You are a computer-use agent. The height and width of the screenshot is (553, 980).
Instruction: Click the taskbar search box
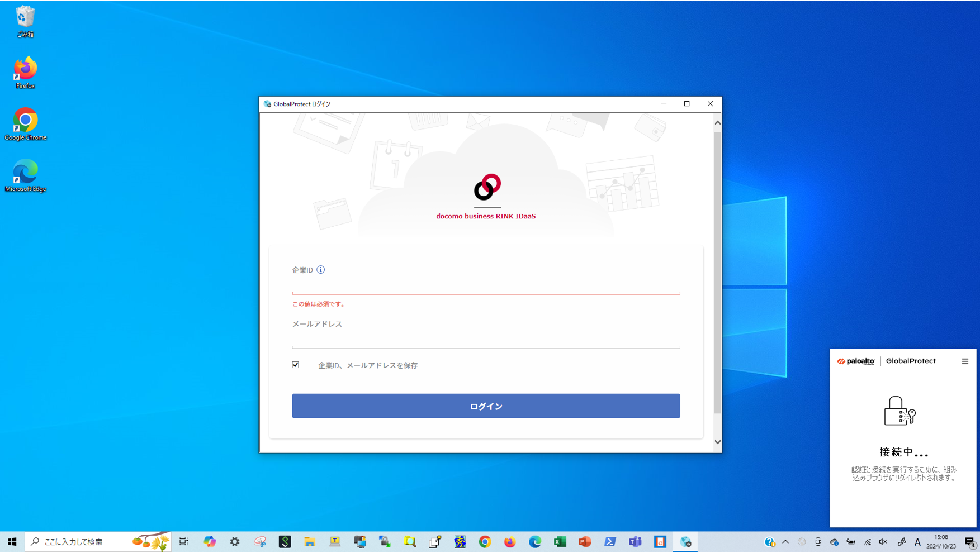pos(98,542)
